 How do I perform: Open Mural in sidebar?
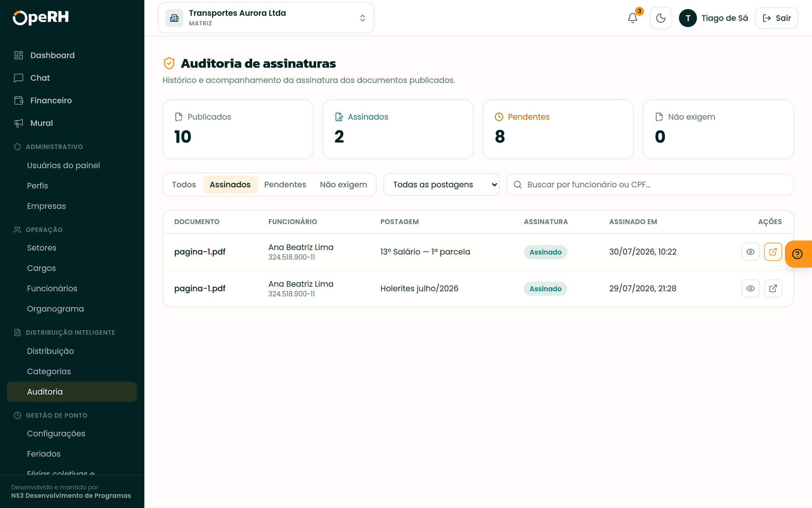[x=72, y=123]
